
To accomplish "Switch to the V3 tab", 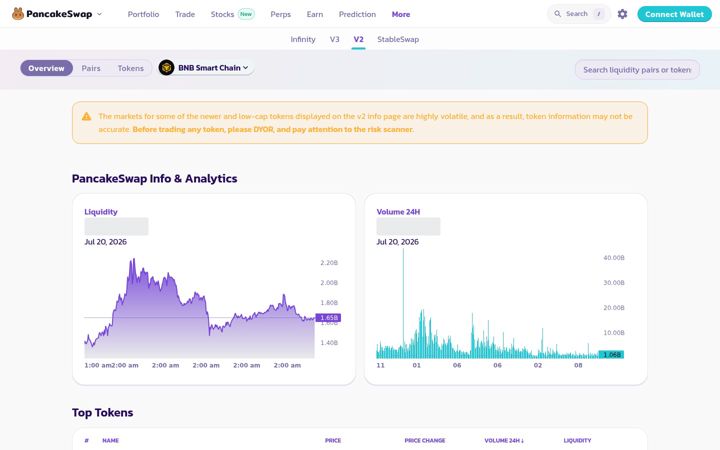I will pyautogui.click(x=334, y=39).
